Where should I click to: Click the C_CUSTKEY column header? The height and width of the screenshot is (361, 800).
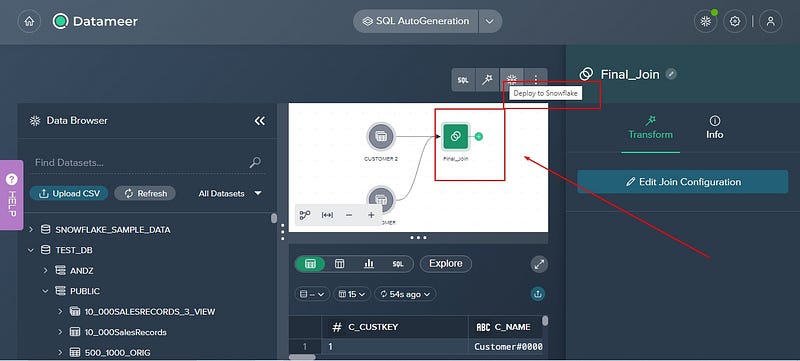(395, 327)
